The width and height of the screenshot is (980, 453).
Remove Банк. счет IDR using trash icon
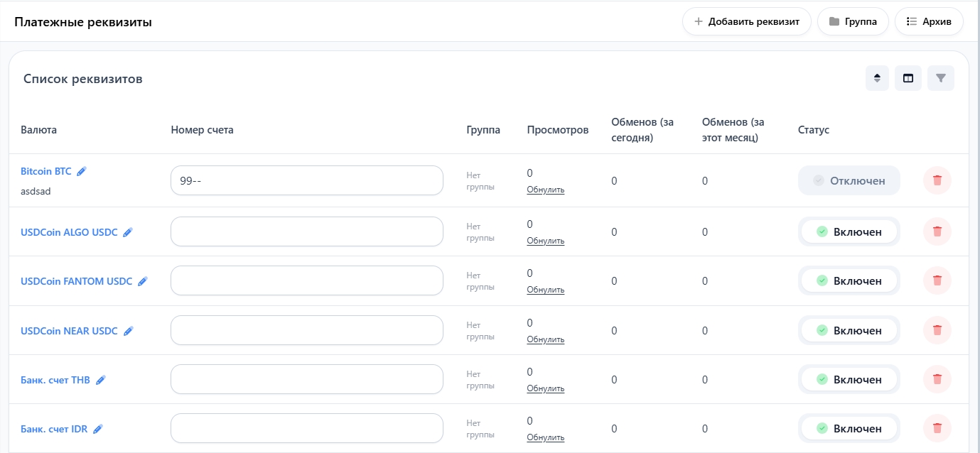click(x=937, y=428)
